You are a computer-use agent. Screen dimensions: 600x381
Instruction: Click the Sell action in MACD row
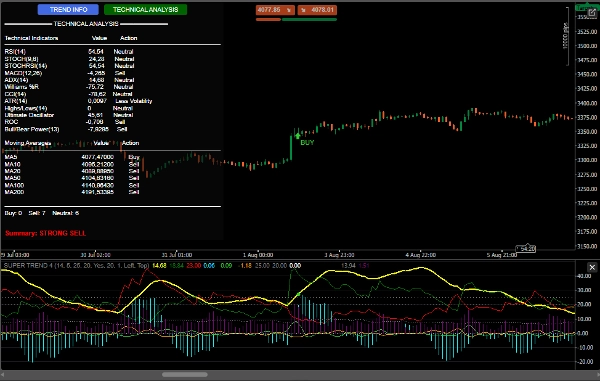[120, 73]
